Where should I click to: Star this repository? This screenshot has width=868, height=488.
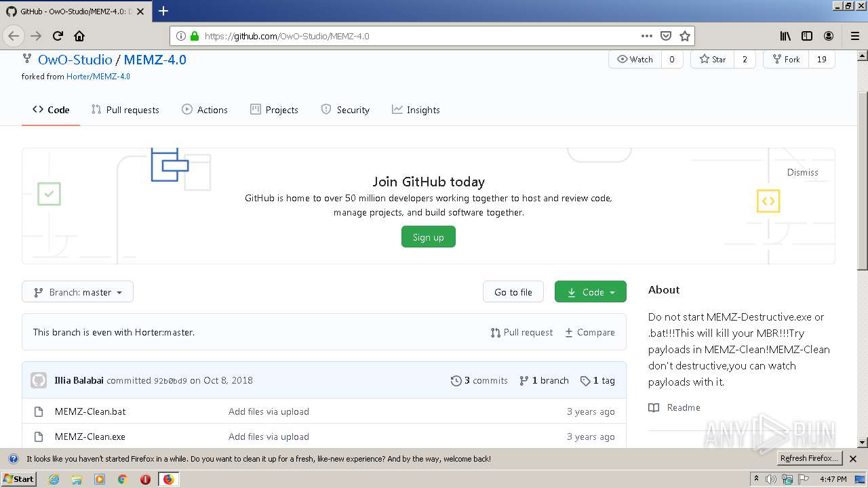(712, 59)
